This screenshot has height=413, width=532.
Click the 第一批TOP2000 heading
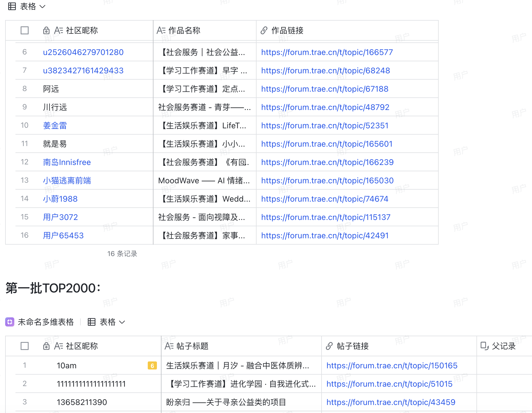click(53, 288)
